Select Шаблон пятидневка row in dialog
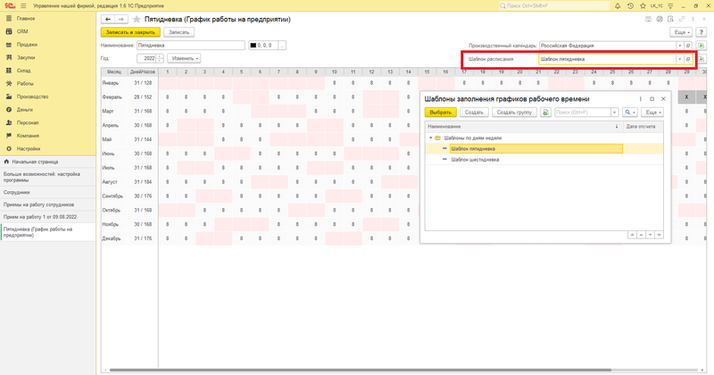Screen dimensions: 714x375 click(x=544, y=149)
